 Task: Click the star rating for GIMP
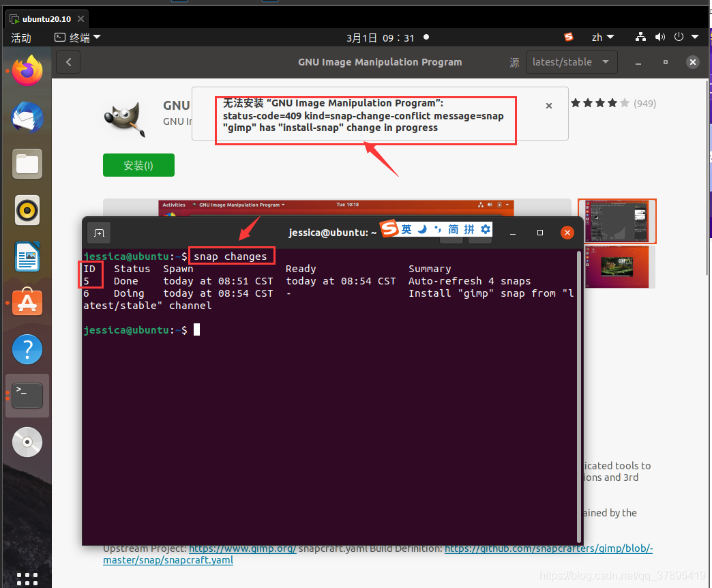(x=600, y=103)
